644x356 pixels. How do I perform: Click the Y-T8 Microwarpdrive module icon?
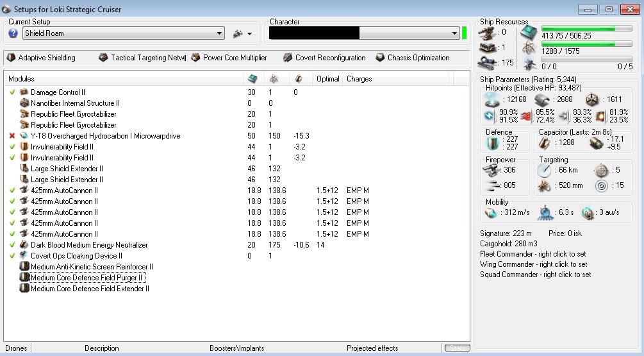[24, 135]
